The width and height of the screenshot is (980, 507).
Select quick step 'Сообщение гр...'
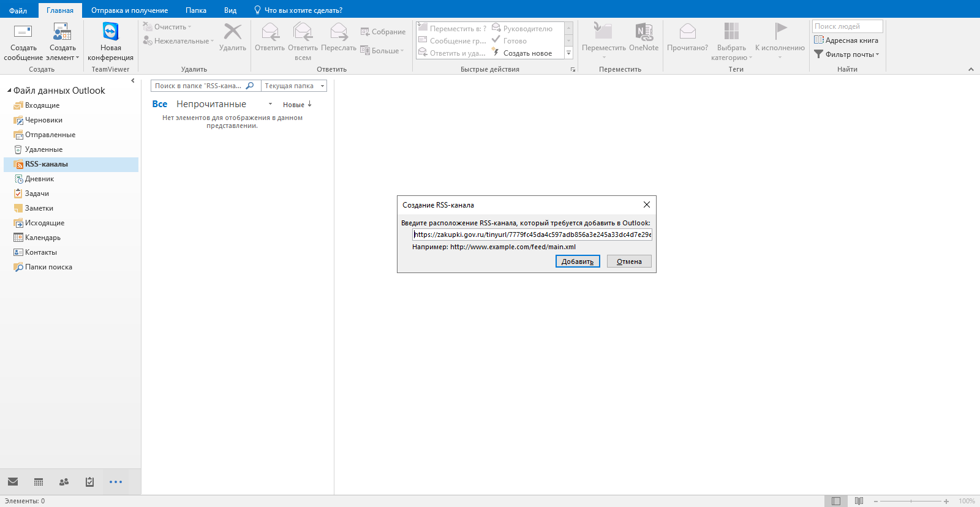[x=452, y=41]
